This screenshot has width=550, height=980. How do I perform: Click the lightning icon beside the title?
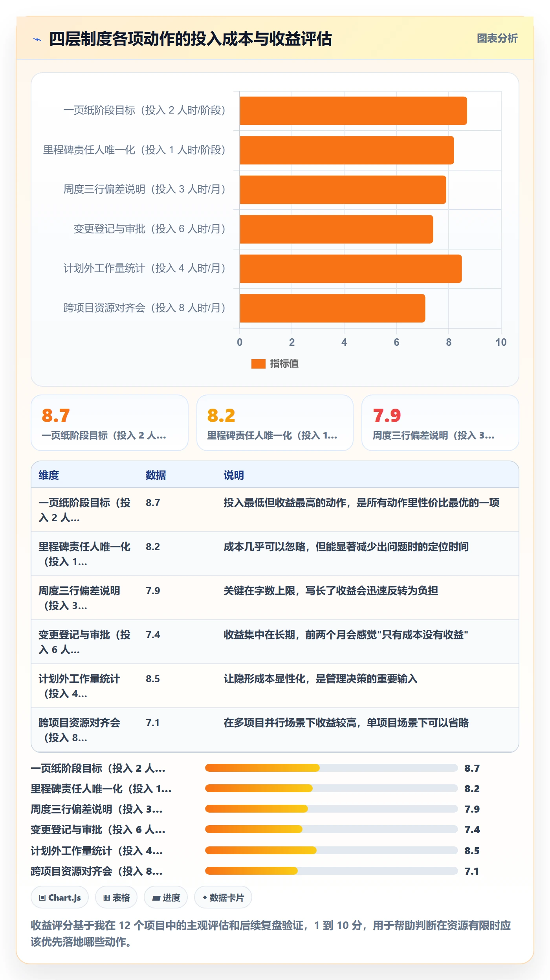pyautogui.click(x=37, y=39)
